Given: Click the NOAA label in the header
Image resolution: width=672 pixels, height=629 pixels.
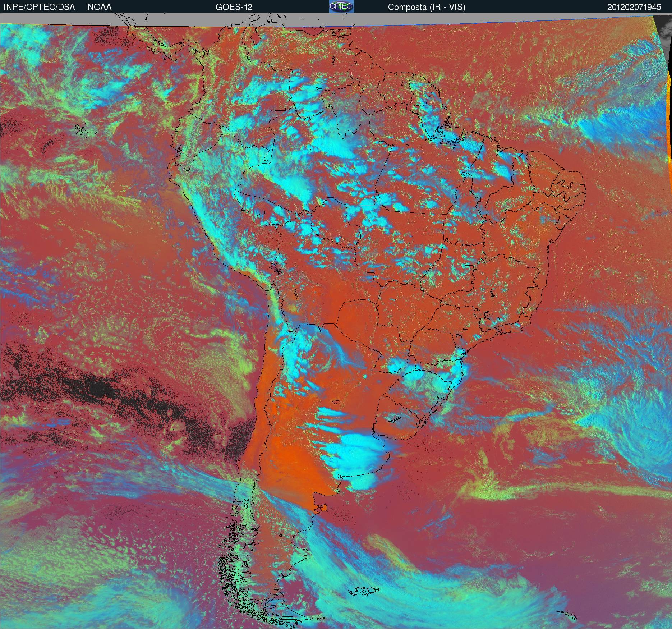Looking at the screenshot, I should click(100, 7).
